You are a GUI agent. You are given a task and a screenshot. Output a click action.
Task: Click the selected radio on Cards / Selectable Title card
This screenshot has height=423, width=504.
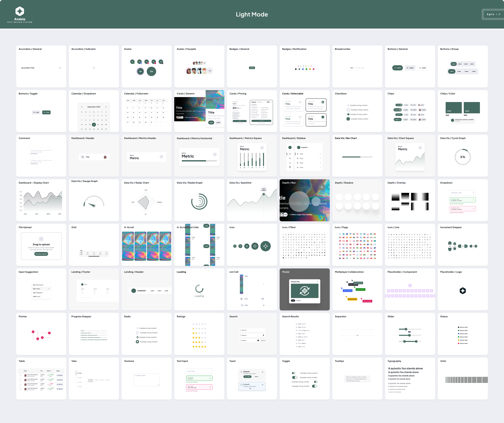323,102
